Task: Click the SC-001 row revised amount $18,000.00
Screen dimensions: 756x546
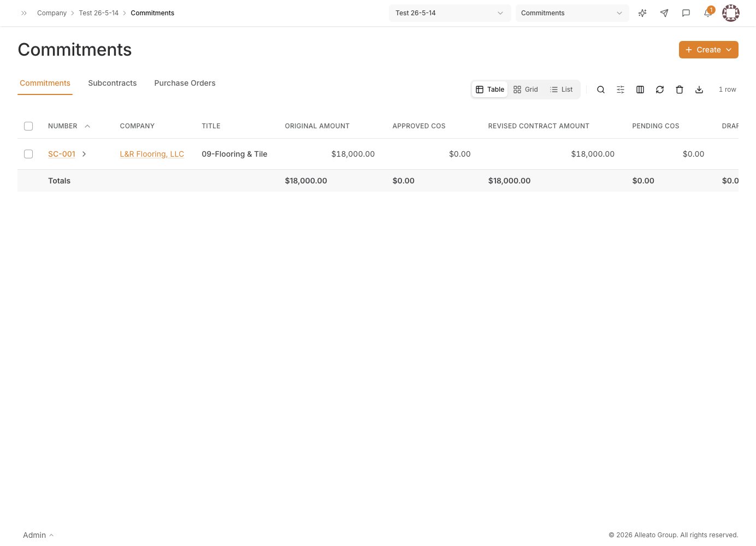Action: click(x=593, y=154)
